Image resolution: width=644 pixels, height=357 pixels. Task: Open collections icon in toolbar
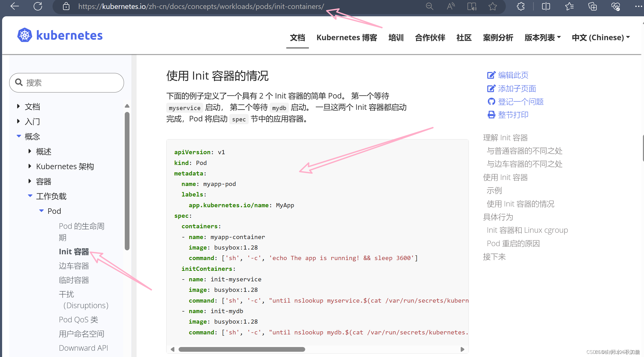593,6
